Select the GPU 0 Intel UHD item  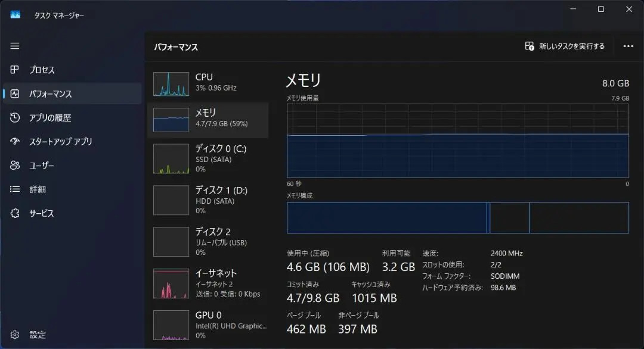(208, 325)
